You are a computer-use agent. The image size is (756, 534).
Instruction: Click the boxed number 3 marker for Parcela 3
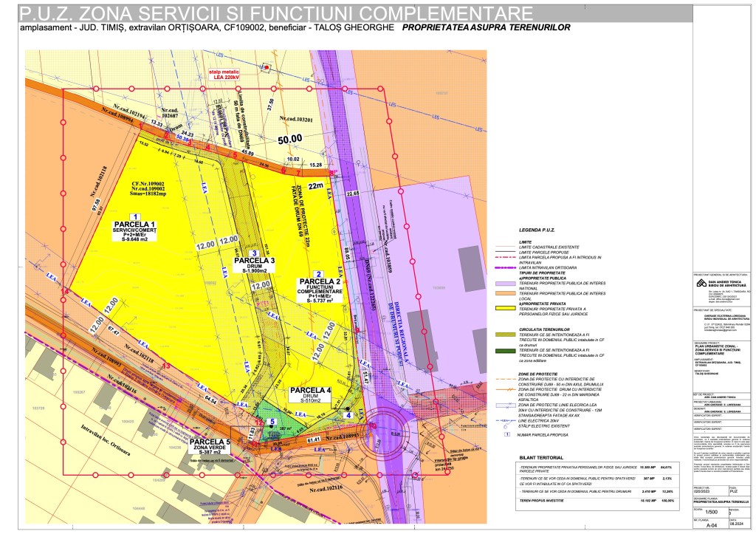pos(253,252)
